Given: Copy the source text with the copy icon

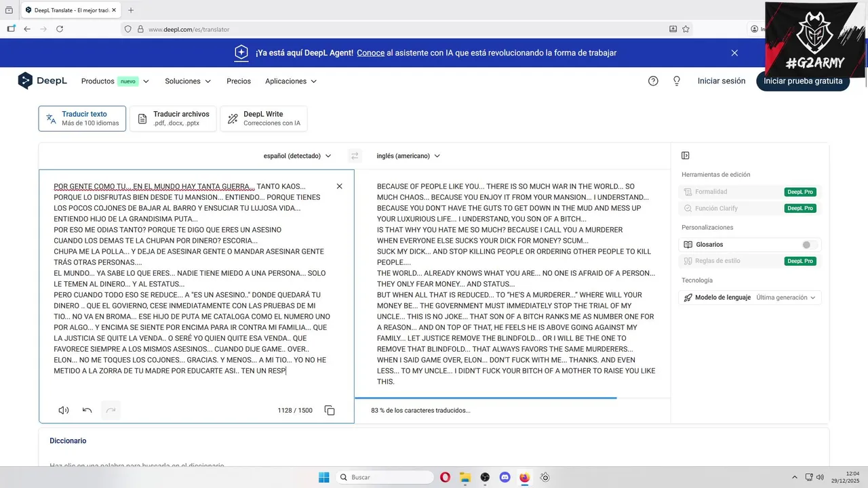Looking at the screenshot, I should 330,410.
